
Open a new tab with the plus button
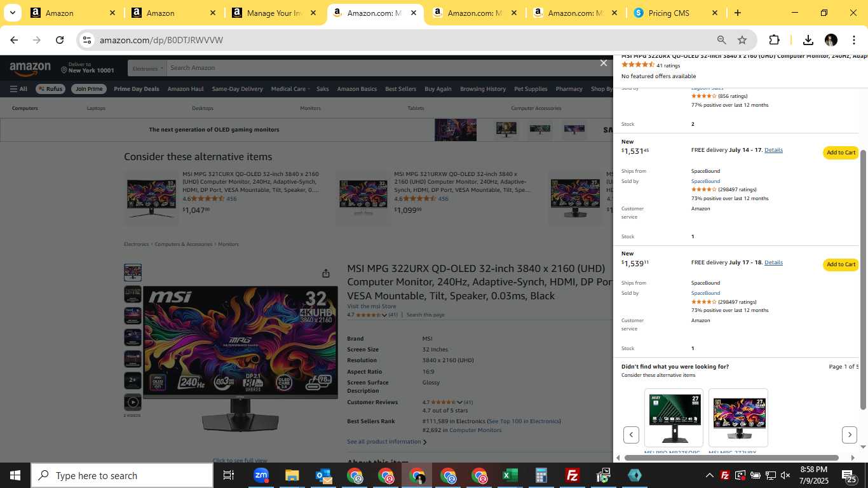tap(737, 13)
